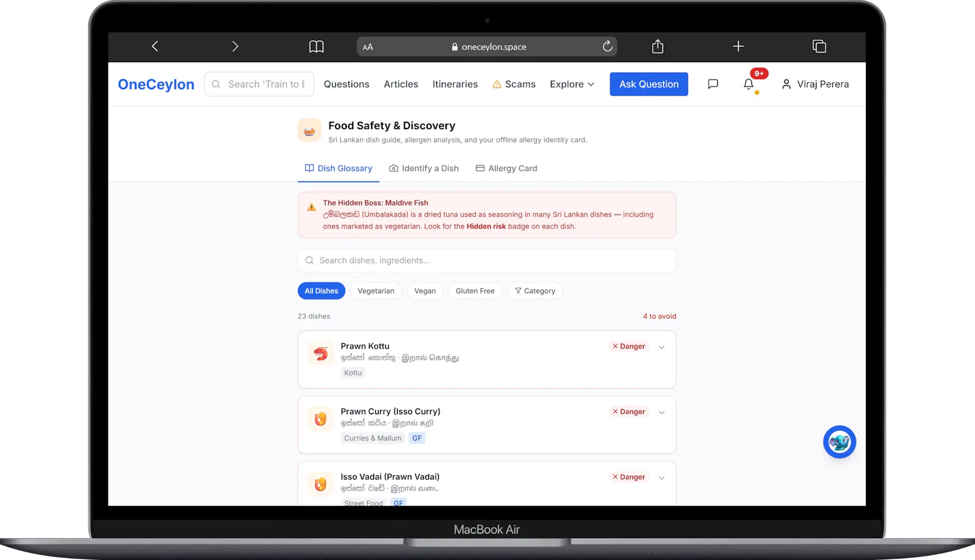Expand the Explore dropdown menu
Viewport: 975px width, 560px height.
(572, 84)
